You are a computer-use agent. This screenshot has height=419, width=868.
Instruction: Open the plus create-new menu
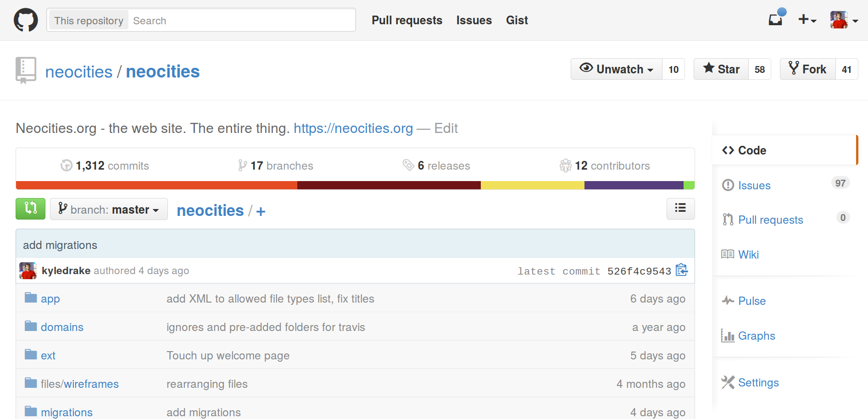(807, 20)
